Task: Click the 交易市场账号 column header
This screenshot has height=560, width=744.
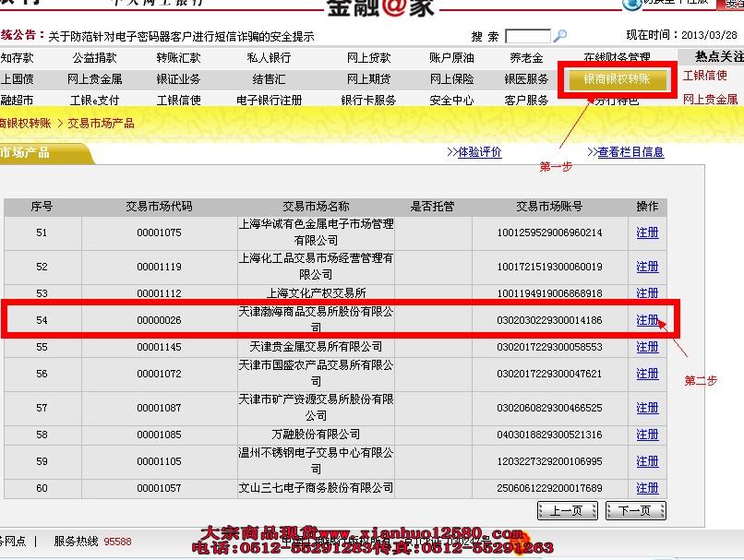Action: coord(549,207)
